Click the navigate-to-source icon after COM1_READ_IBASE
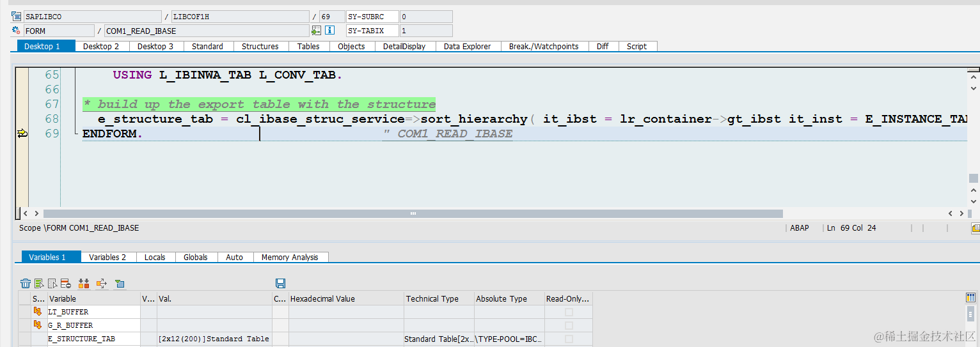This screenshot has height=347, width=980. pyautogui.click(x=316, y=31)
